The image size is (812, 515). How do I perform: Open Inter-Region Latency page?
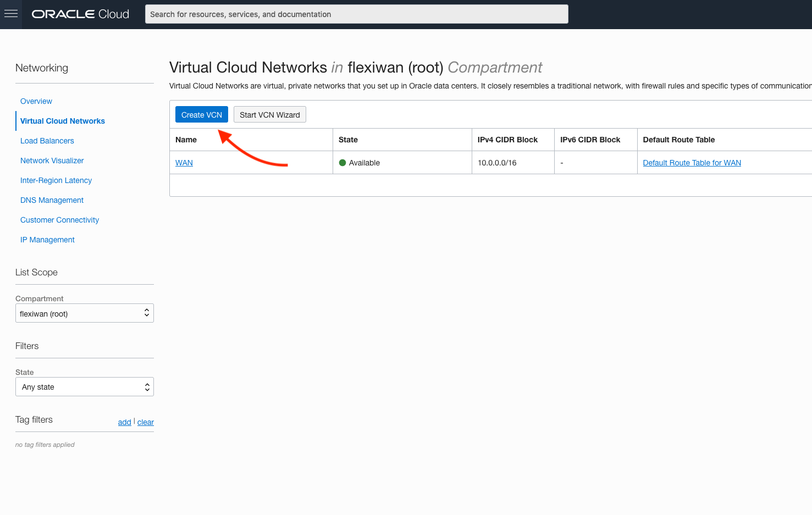[x=56, y=180]
